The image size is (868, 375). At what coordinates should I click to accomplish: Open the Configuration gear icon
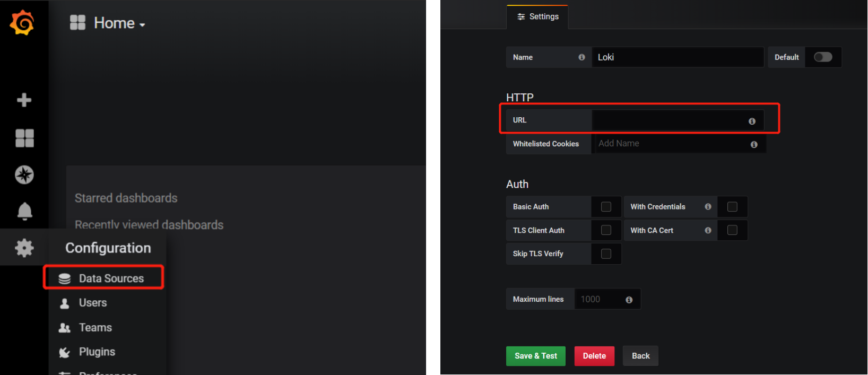click(x=24, y=248)
